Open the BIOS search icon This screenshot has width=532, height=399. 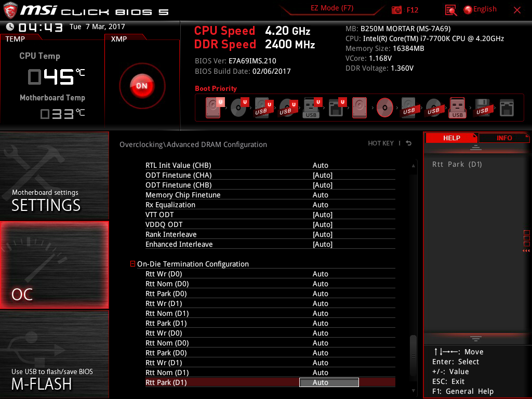(x=451, y=10)
